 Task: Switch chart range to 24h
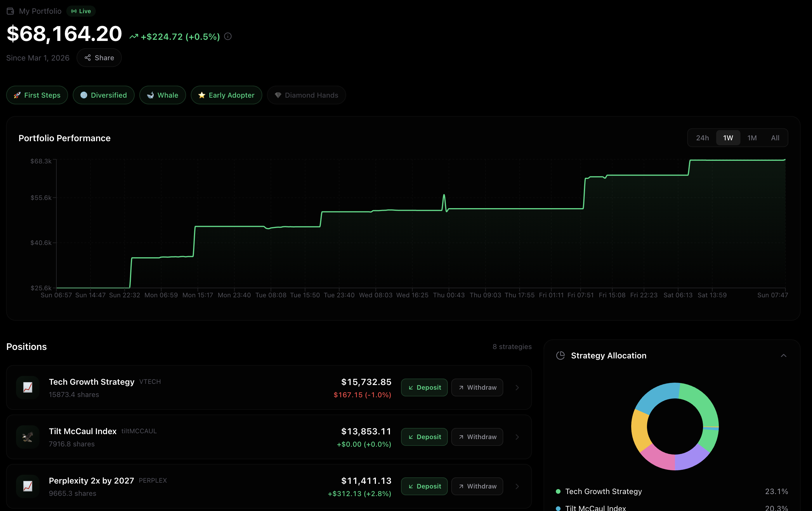coord(702,138)
